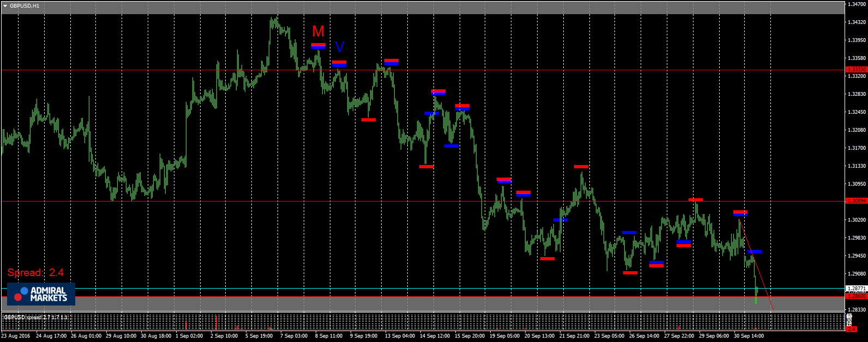Image resolution: width=868 pixels, height=342 pixels.
Task: Click the 1.29450 price axis label
Action: 857,256
